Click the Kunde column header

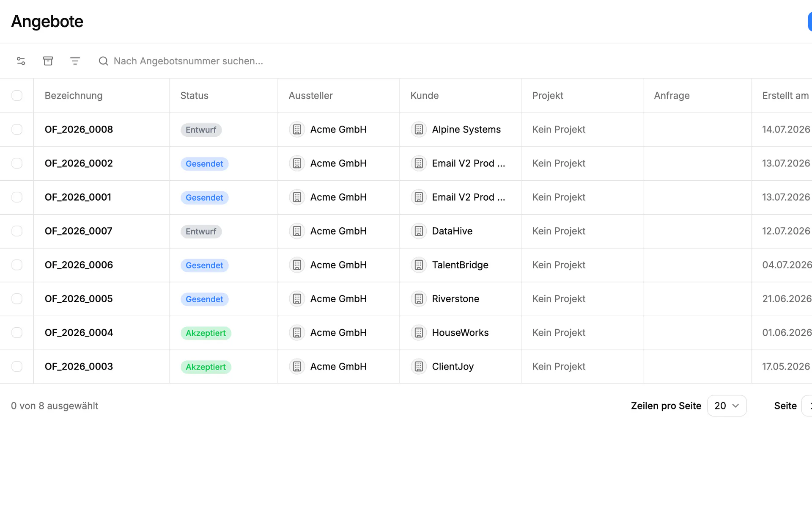tap(424, 96)
